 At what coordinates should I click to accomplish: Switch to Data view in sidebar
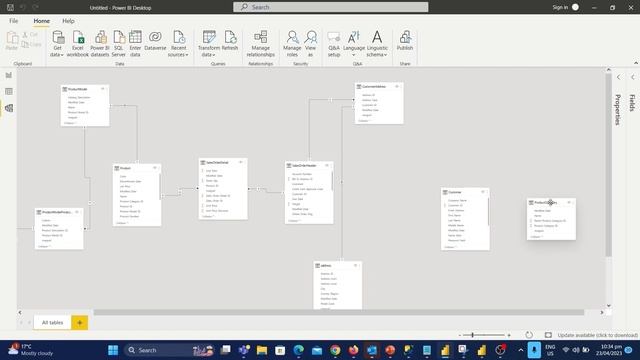pyautogui.click(x=9, y=91)
